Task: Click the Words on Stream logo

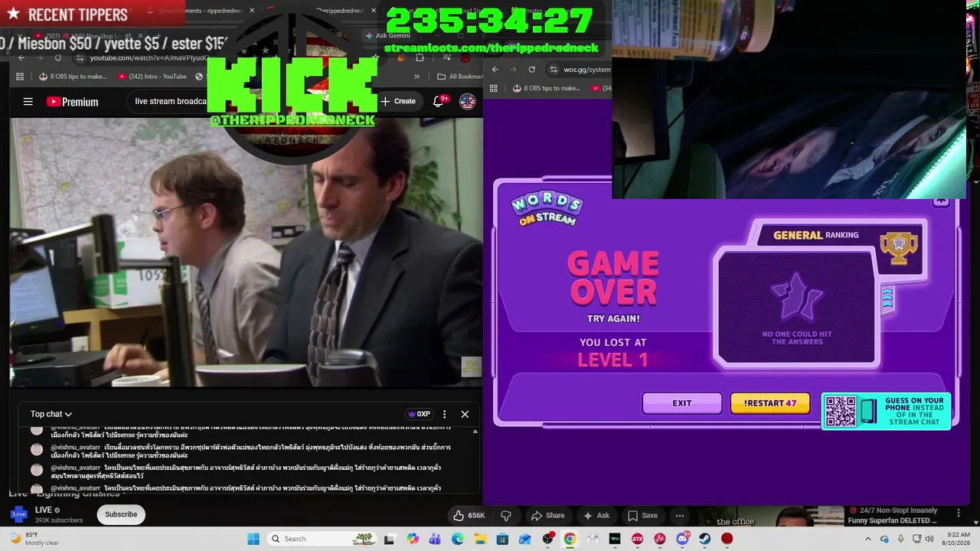Action: pos(547,209)
